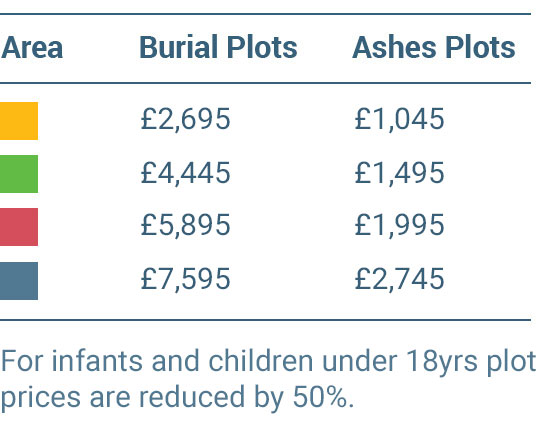The height and width of the screenshot is (423, 546).
Task: Select the £1,995 ashes plot price
Action: 399,225
